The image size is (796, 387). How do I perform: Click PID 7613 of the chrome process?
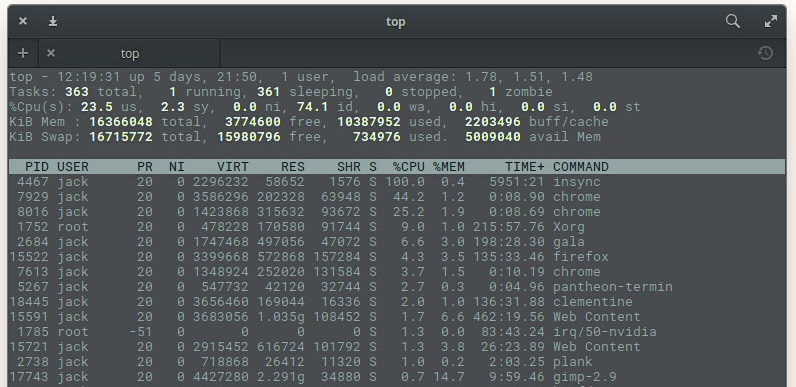[32, 272]
